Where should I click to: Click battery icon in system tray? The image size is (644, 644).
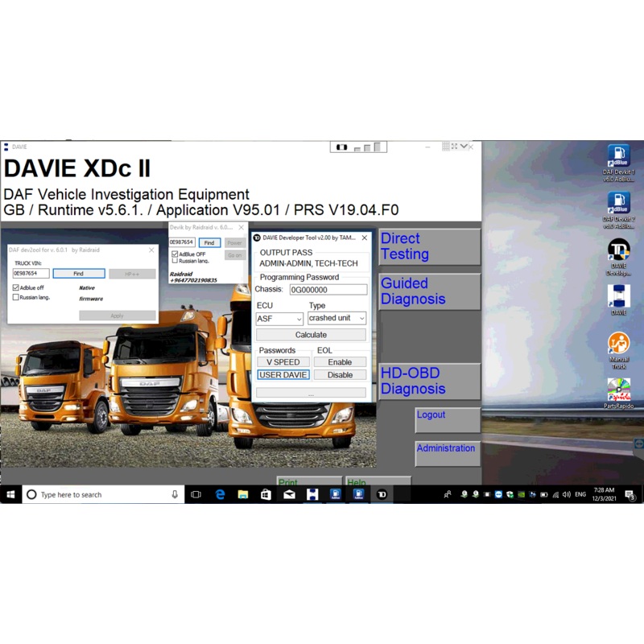pyautogui.click(x=544, y=494)
